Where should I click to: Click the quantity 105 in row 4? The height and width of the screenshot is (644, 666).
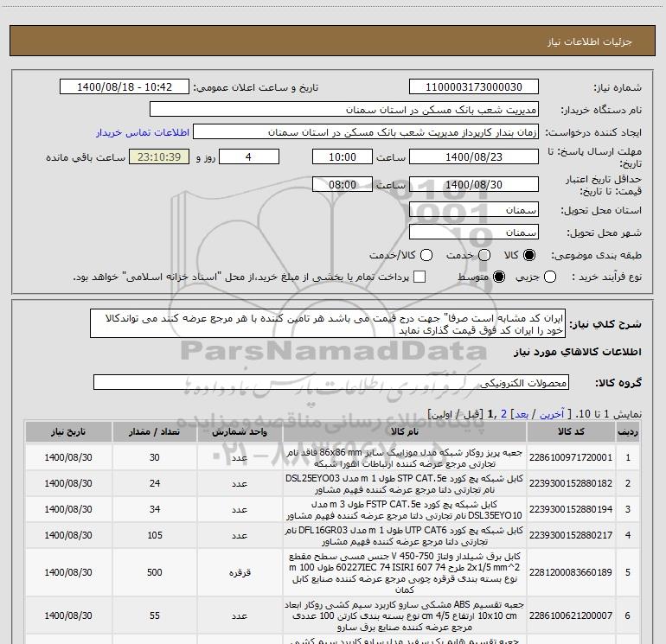155,535
